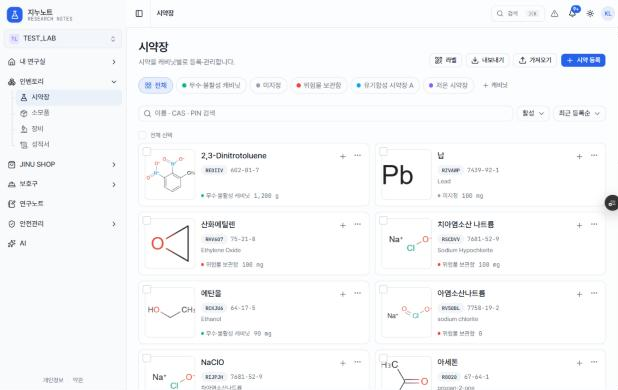Open the 연구노트 sidebar item
Image resolution: width=618 pixels, height=390 pixels.
[63, 204]
